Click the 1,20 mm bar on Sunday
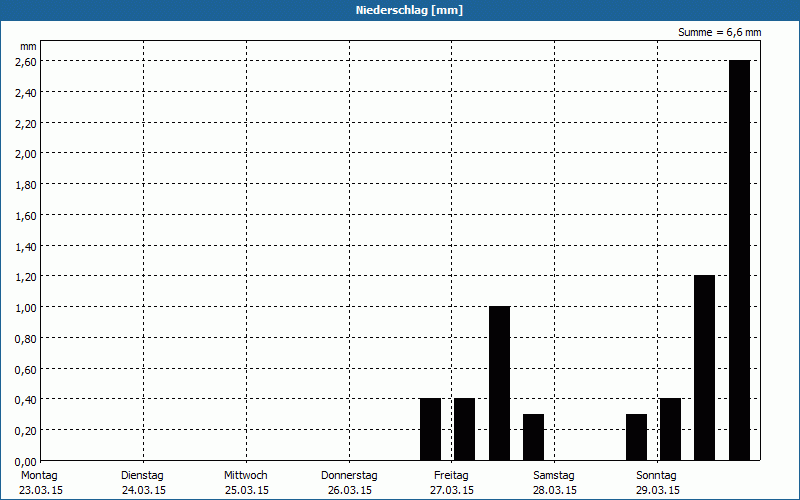This screenshot has width=800, height=500. [705, 368]
